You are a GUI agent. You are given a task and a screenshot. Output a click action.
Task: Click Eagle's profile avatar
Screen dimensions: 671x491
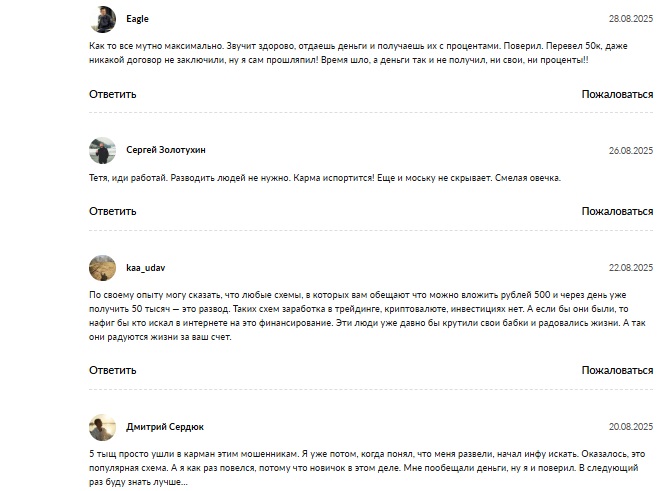pos(102,19)
